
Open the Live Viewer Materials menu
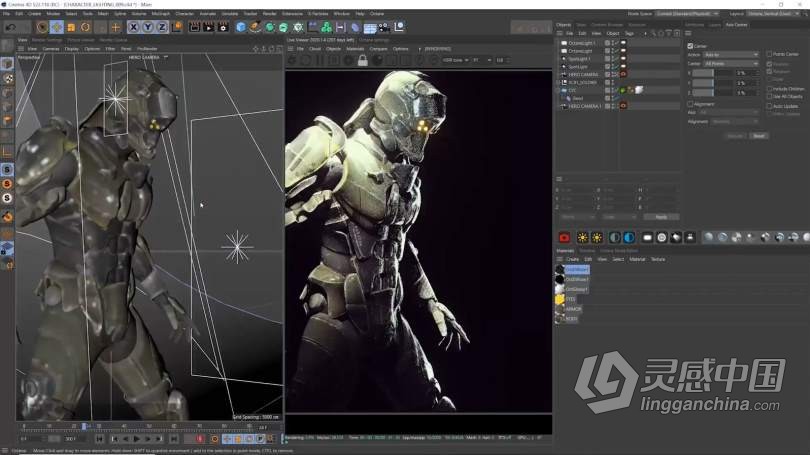pos(355,49)
